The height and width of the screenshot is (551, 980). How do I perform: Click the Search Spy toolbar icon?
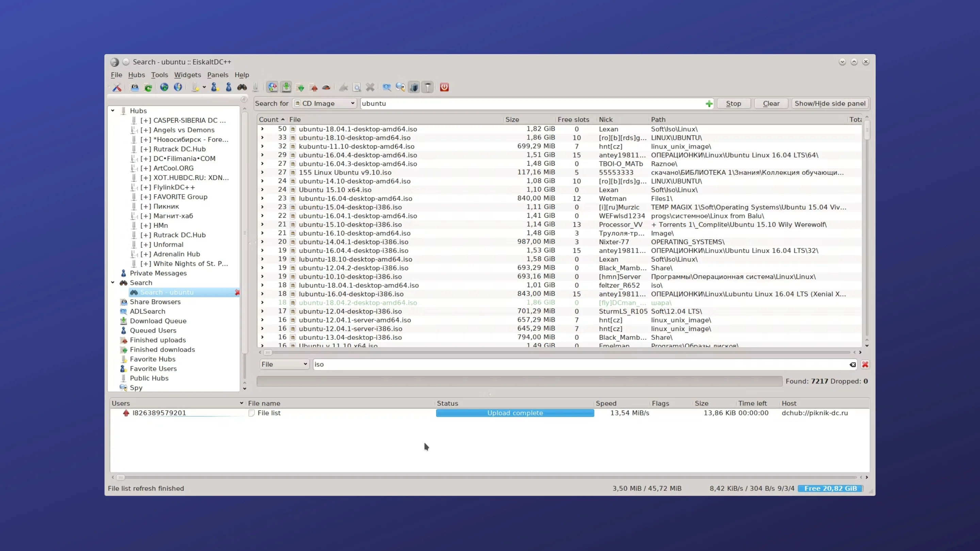(x=400, y=87)
